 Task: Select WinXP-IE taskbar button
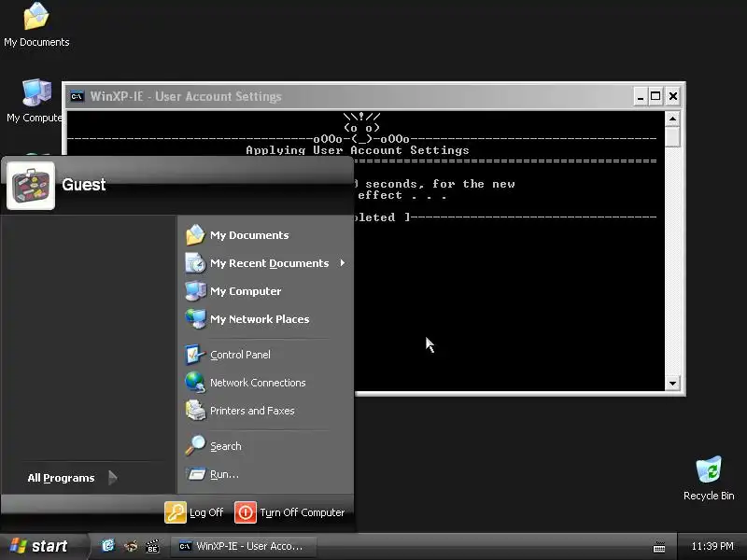click(244, 546)
